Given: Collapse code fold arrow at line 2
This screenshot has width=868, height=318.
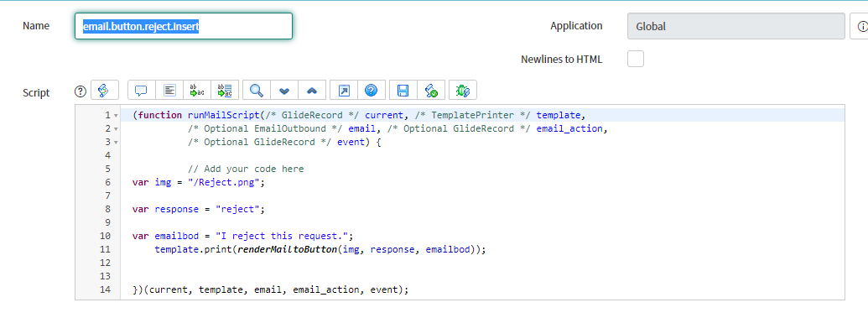Looking at the screenshot, I should click(116, 129).
